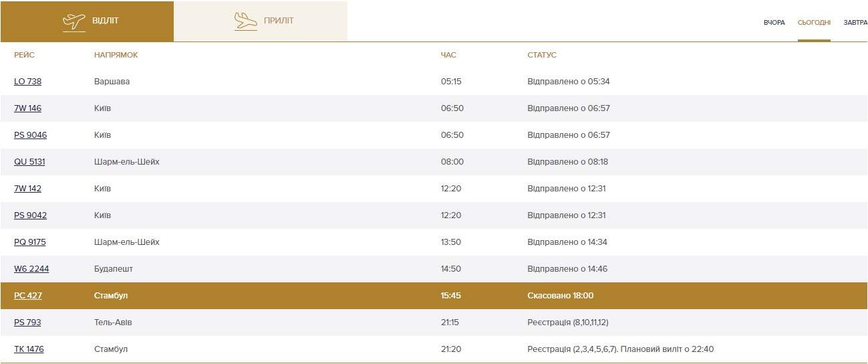Open flight LO 738 details
868x364 pixels.
pos(27,82)
